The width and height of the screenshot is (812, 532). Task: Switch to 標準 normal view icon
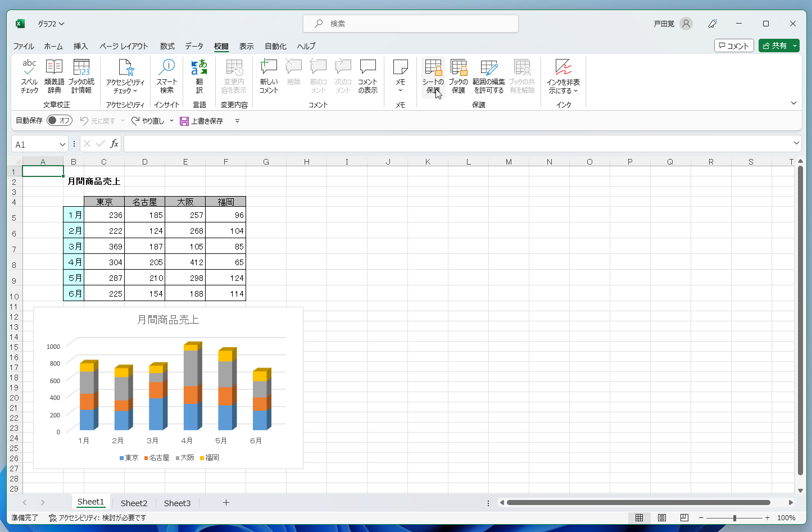639,518
